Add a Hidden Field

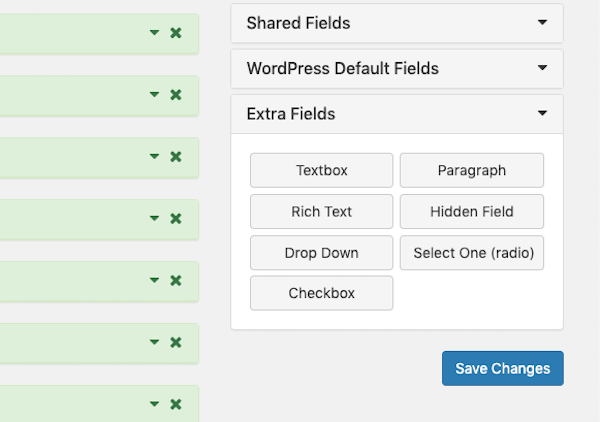(x=472, y=212)
